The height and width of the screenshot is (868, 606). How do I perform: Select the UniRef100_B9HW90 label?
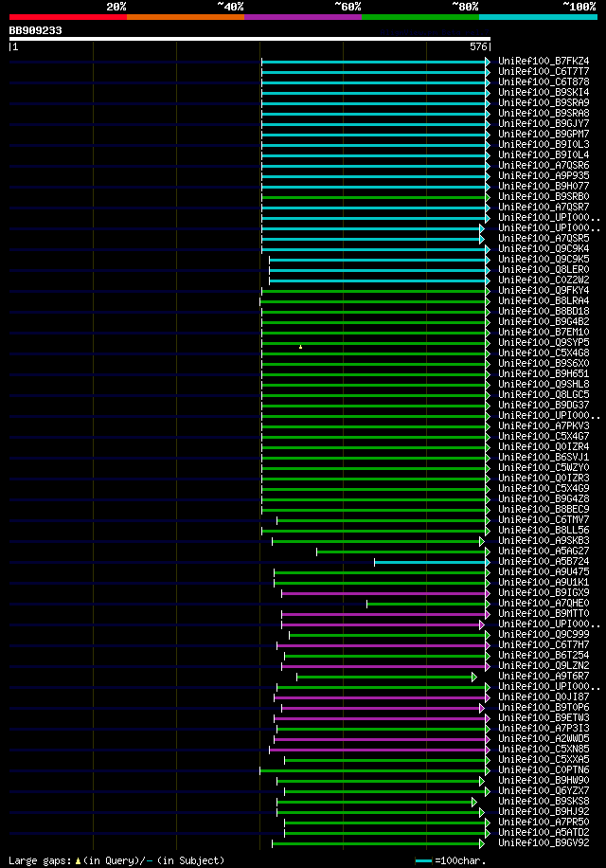tap(544, 781)
